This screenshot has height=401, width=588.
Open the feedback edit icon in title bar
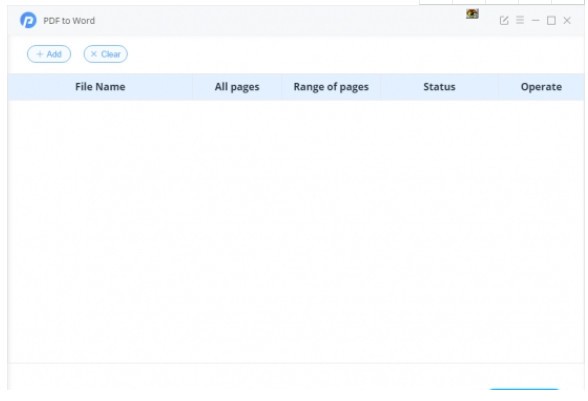pos(504,20)
